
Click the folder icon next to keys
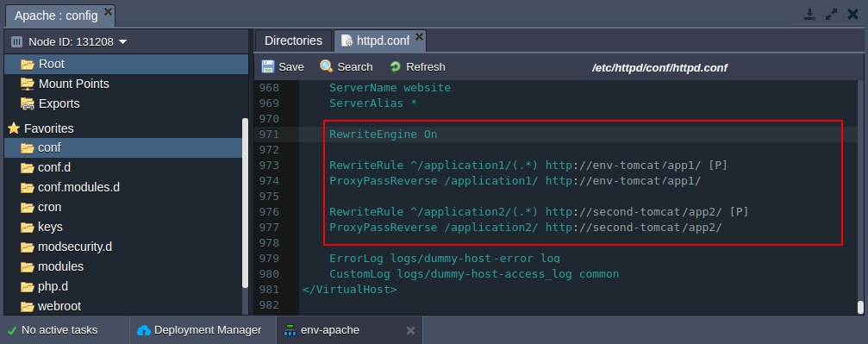pyautogui.click(x=27, y=227)
